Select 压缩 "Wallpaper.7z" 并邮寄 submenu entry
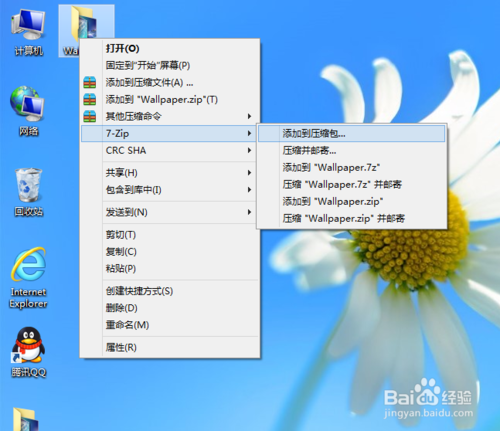 352,184
